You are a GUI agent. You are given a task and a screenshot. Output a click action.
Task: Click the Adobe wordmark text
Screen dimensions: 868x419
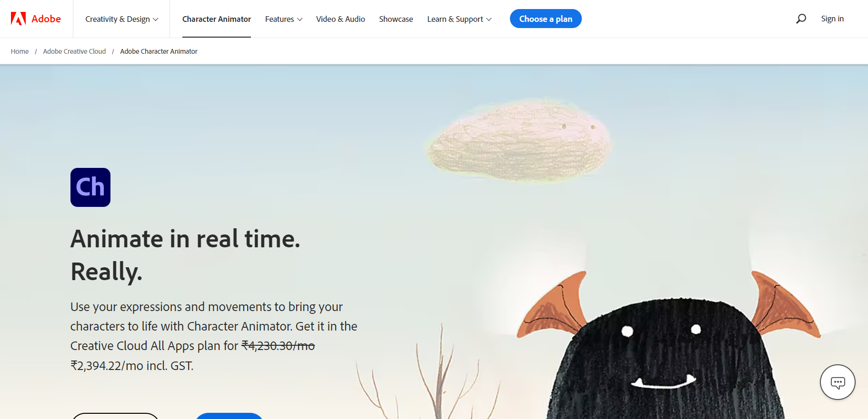(46, 19)
